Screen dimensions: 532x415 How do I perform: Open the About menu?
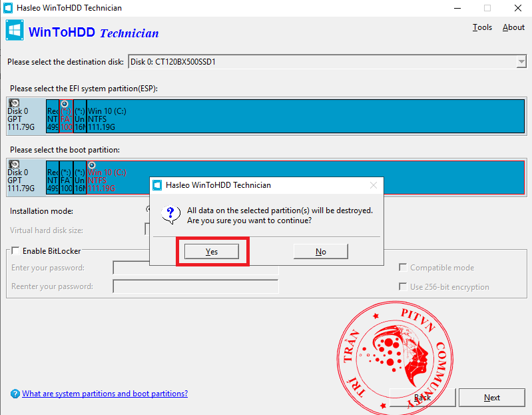pyautogui.click(x=513, y=27)
